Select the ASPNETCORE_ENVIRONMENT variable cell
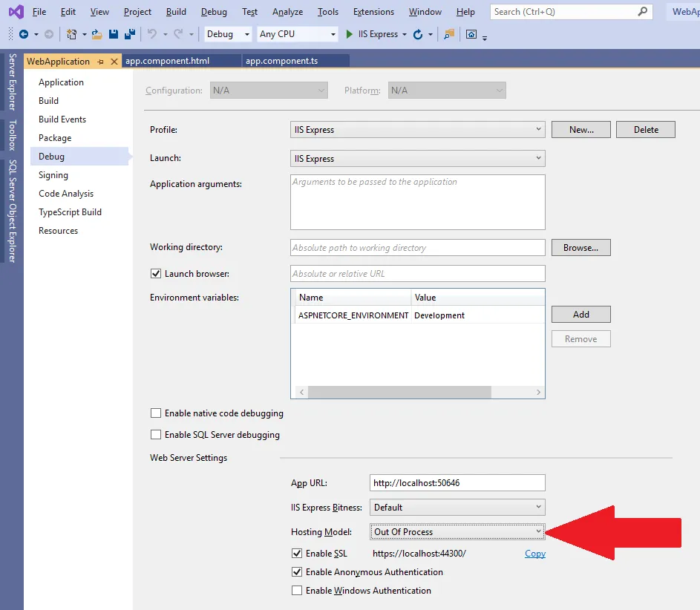Viewport: 700px width, 610px height. [x=353, y=315]
